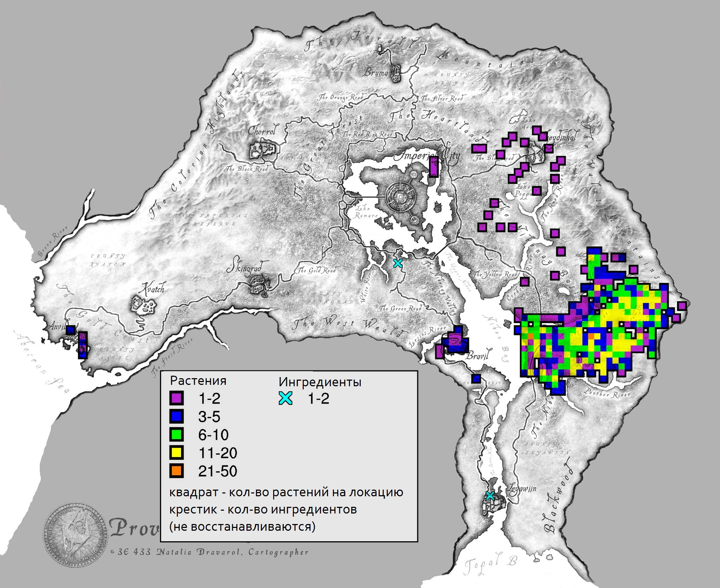Click the cyan cross marker near Leyawiin
This screenshot has height=588, width=720.
(x=490, y=496)
